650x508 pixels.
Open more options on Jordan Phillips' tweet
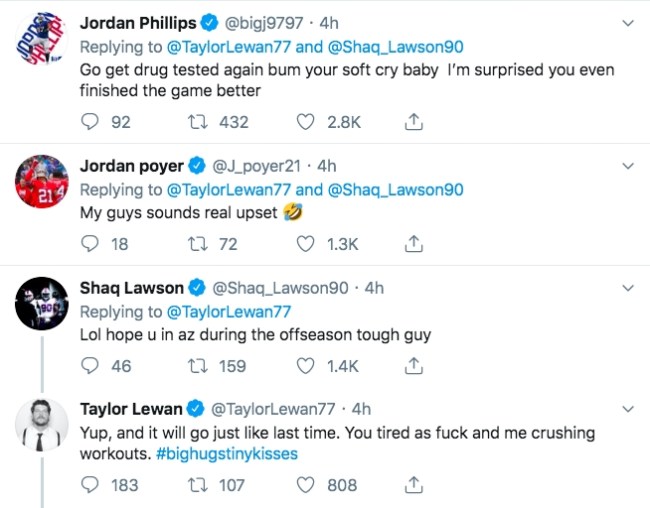tap(627, 22)
